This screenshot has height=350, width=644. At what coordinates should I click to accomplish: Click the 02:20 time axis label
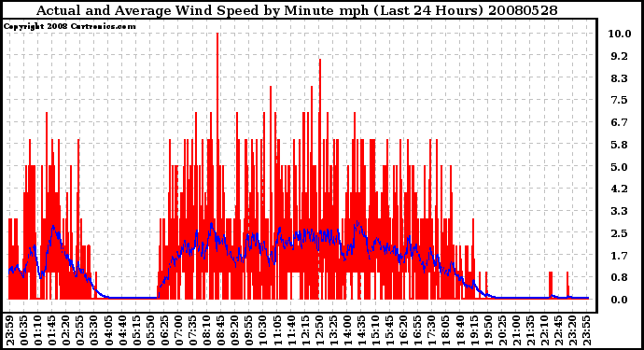point(66,330)
